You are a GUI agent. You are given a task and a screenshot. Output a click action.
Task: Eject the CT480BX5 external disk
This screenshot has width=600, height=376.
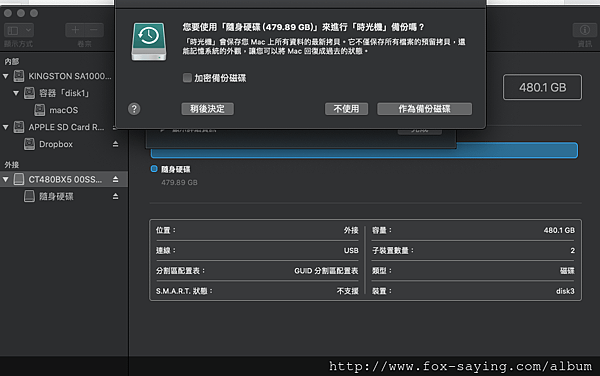(115, 179)
